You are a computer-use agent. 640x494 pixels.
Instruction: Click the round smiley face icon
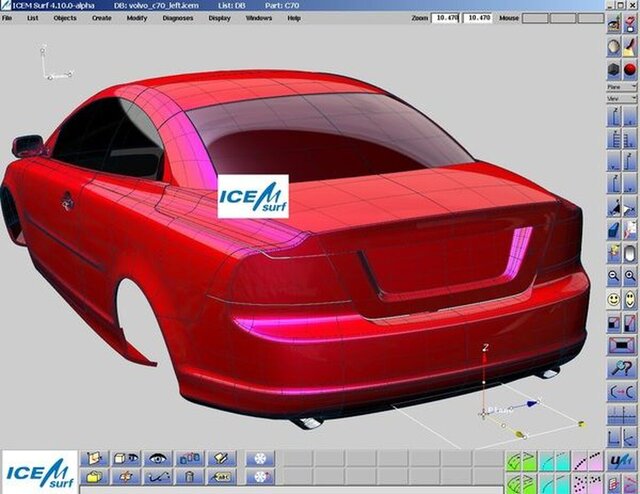[613, 300]
